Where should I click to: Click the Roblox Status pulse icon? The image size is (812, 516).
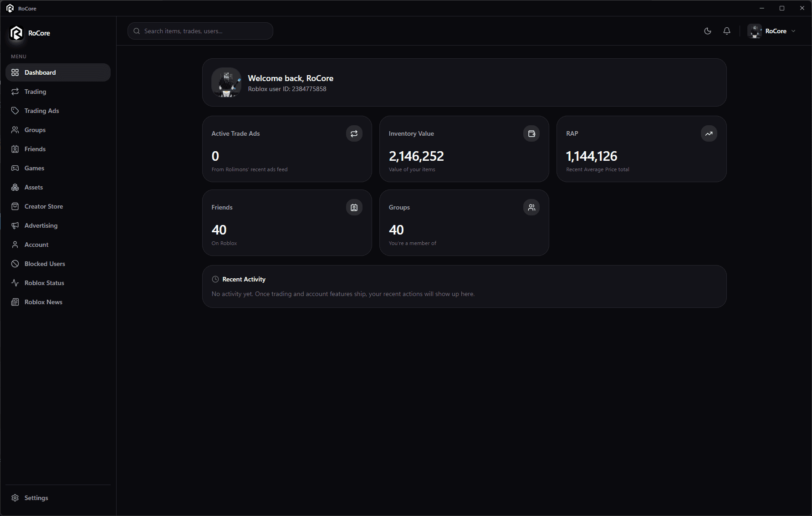point(15,283)
